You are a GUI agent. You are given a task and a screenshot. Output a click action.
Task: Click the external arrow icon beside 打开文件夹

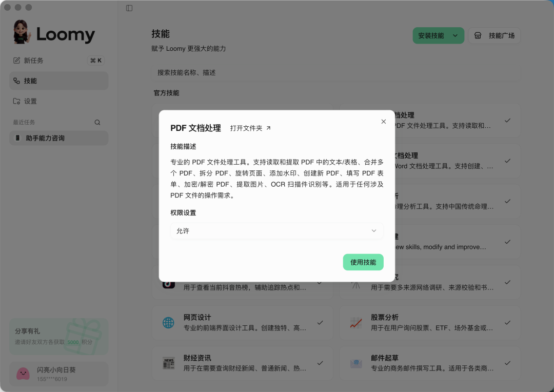pos(268,128)
